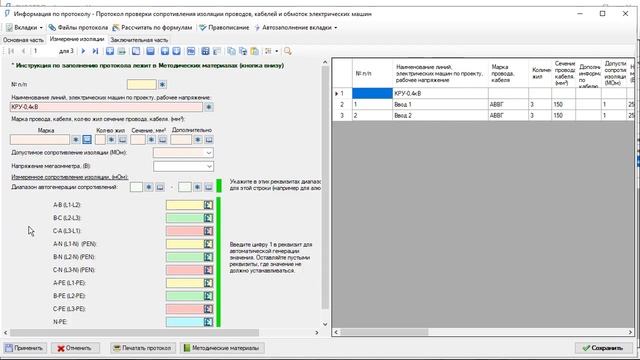Click the Марка input field

40,140
